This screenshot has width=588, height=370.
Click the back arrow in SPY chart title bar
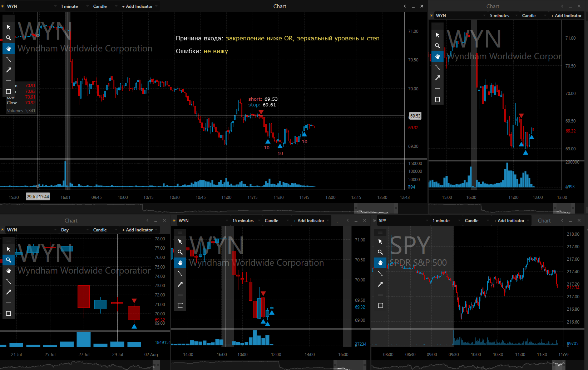562,220
